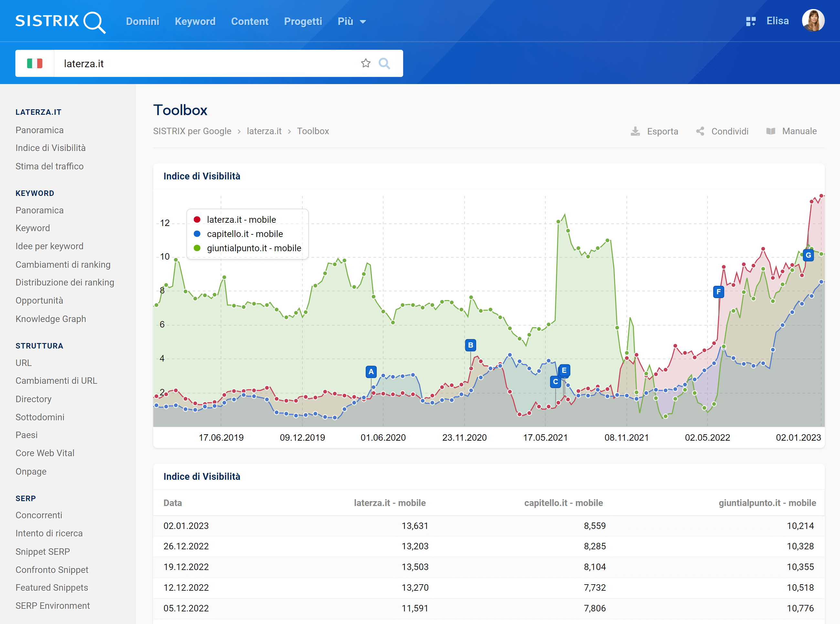Open Intento di ricerca
Screen dimensions: 840x624
click(49, 533)
